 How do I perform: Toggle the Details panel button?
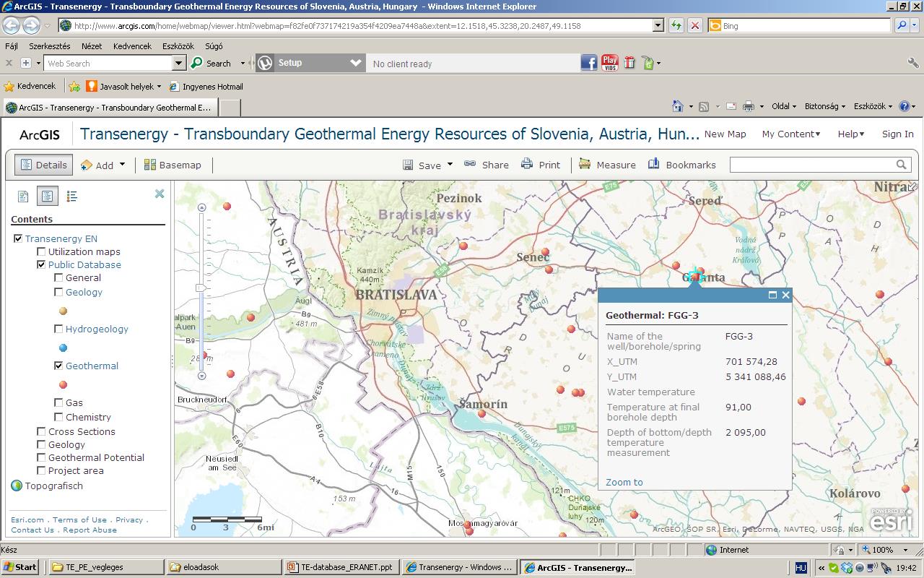point(43,165)
